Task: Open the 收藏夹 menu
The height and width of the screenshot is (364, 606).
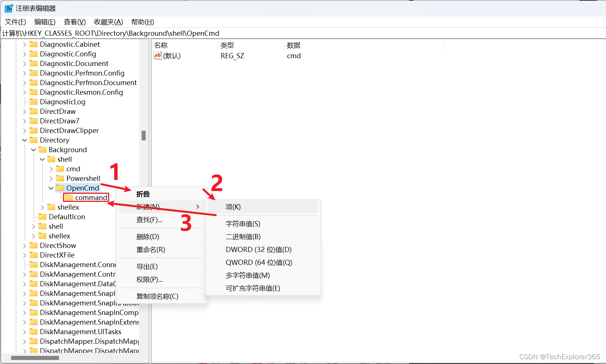Action: point(108,22)
